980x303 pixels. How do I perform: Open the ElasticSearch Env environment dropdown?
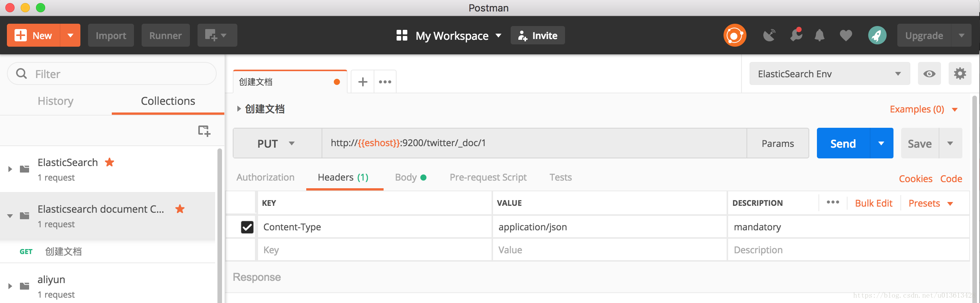tap(830, 73)
